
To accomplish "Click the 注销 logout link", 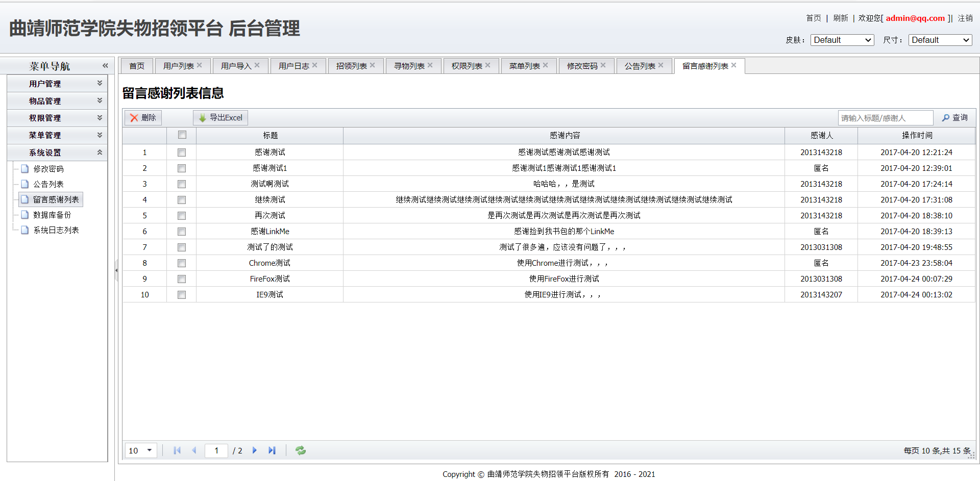I will click(x=965, y=18).
